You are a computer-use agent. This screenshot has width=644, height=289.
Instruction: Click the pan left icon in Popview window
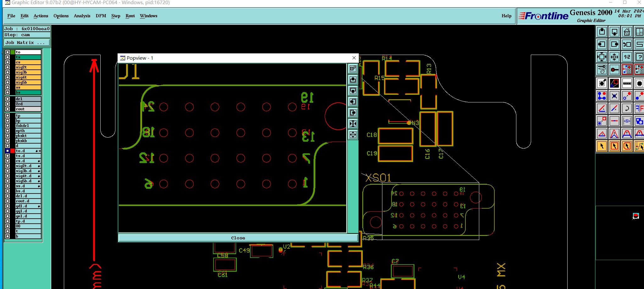click(353, 101)
